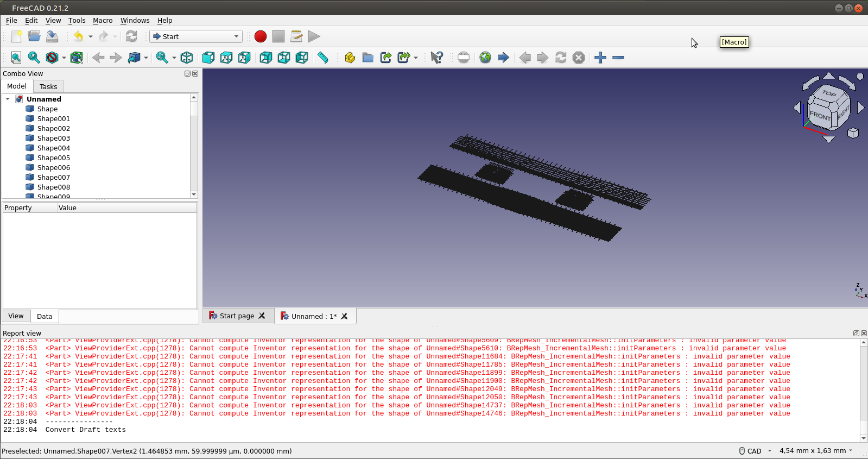868x459 pixels.
Task: Set bottom view icon
Action: [x=284, y=58]
